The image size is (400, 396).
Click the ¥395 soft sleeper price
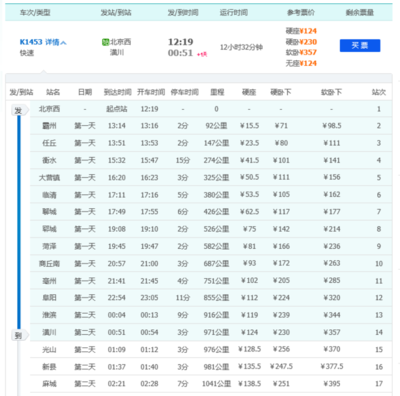332,384
